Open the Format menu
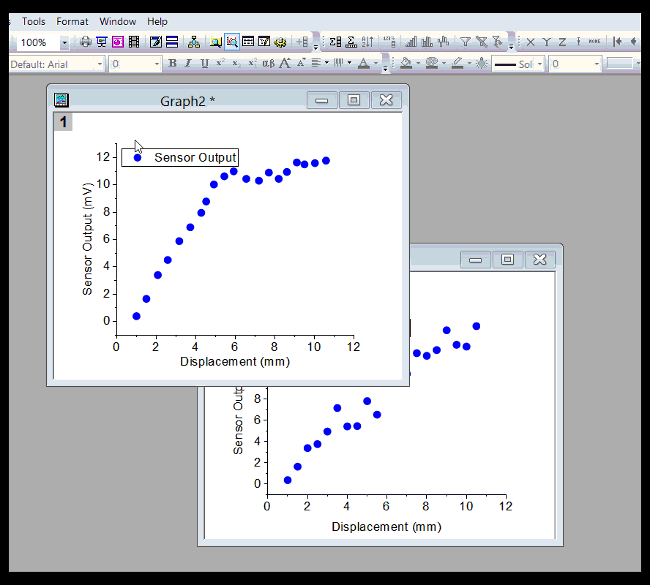This screenshot has height=585, width=650. click(72, 21)
